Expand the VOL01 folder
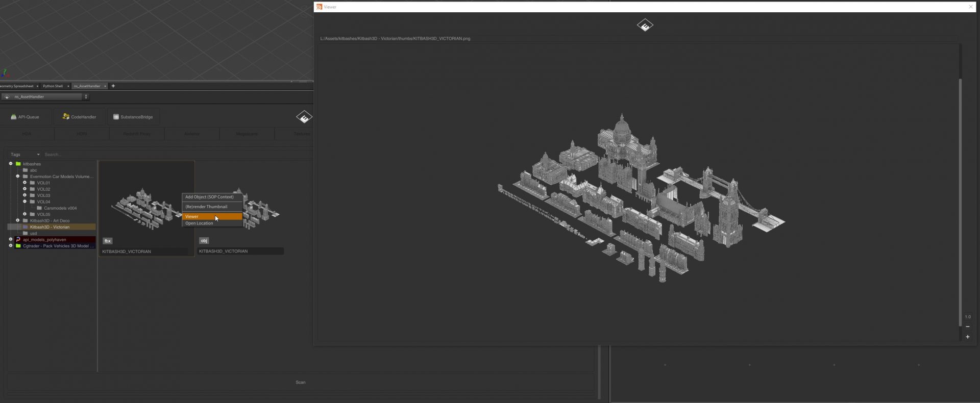980x403 pixels. point(24,183)
